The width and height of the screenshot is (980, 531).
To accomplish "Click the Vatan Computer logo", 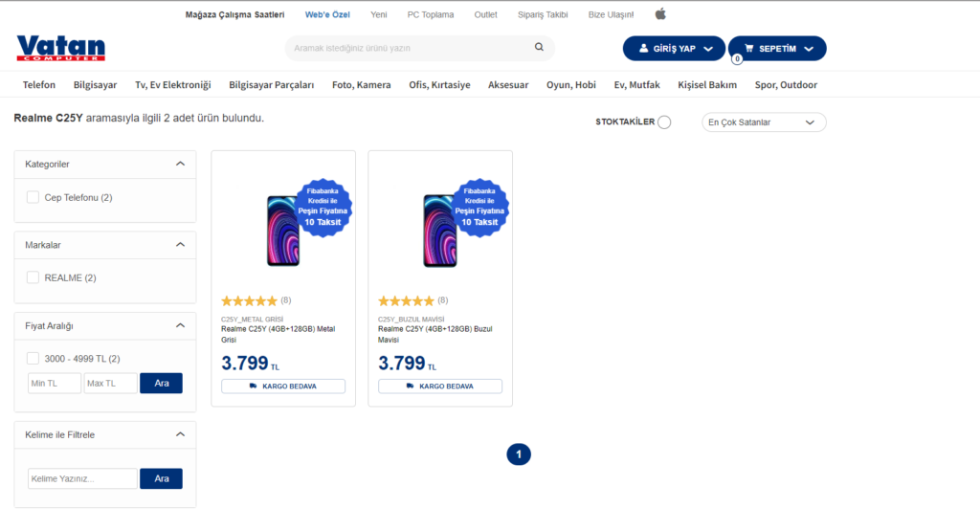I will (60, 49).
